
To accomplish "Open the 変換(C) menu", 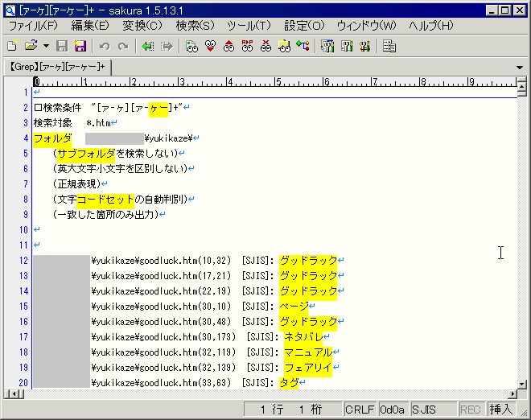I will (x=142, y=26).
